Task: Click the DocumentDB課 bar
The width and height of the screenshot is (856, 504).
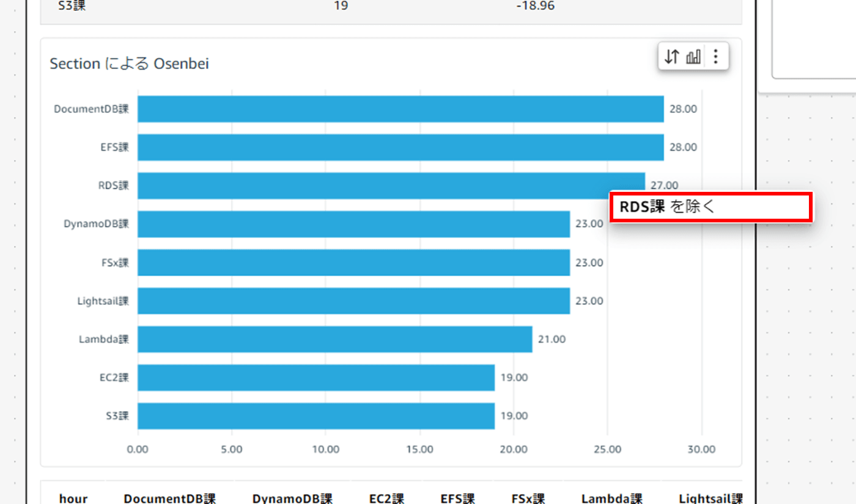Action: pos(400,109)
